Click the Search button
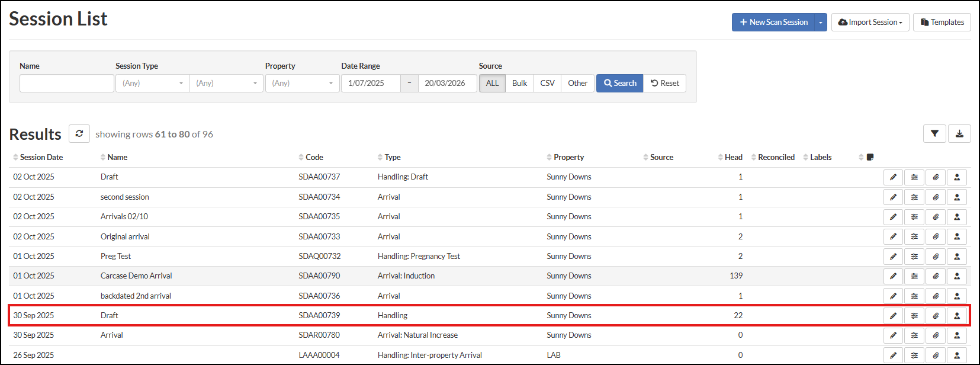980x365 pixels. tap(619, 84)
